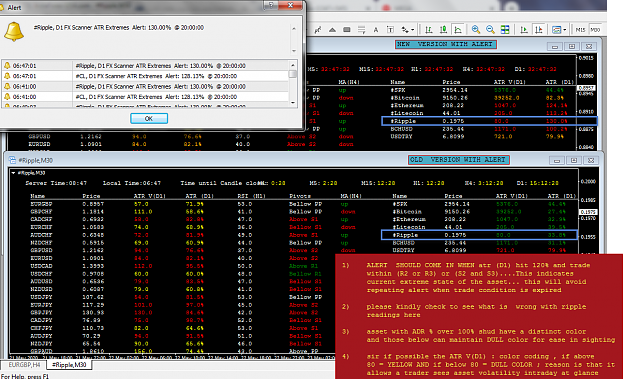Select the 06:41:00 #CL alert row
Image resolution: width=625 pixels, height=379 pixels.
(x=145, y=96)
